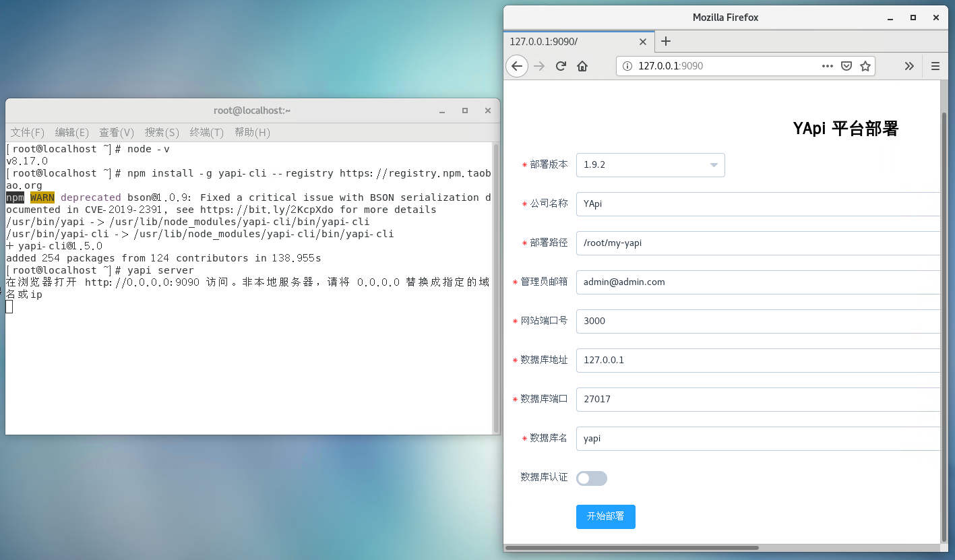Image resolution: width=955 pixels, height=560 pixels.
Task: Click the 管理员邮箱 input field
Action: point(758,282)
